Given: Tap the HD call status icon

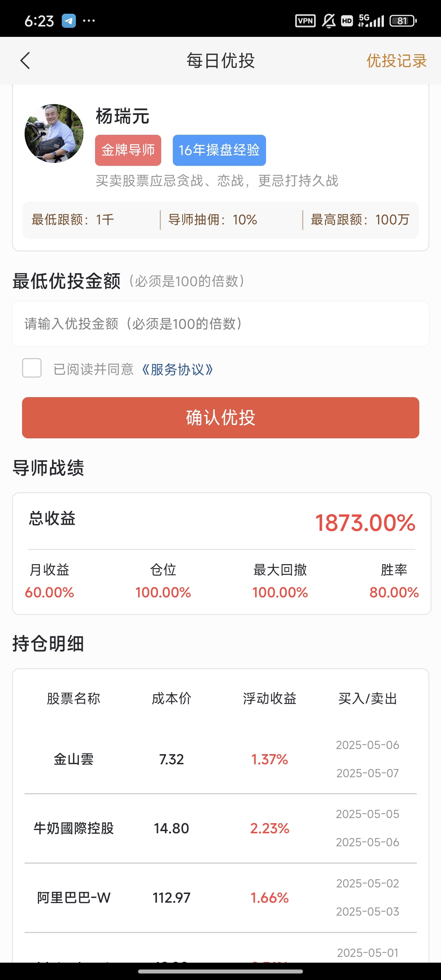Looking at the screenshot, I should click(347, 21).
